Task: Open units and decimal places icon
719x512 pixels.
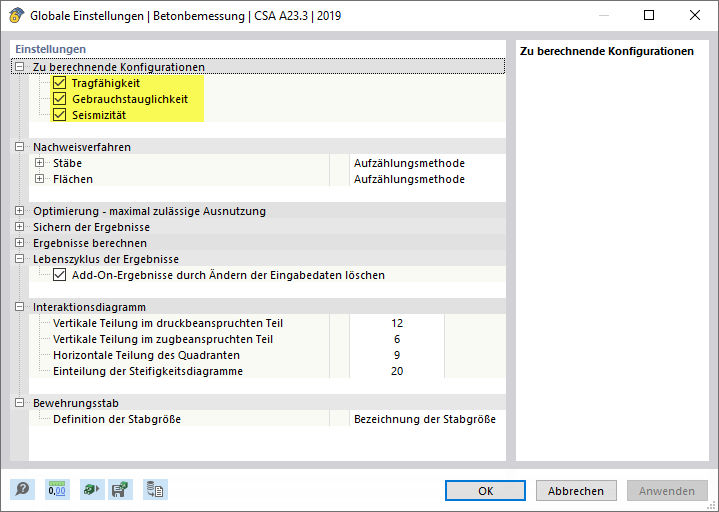Action: point(57,490)
